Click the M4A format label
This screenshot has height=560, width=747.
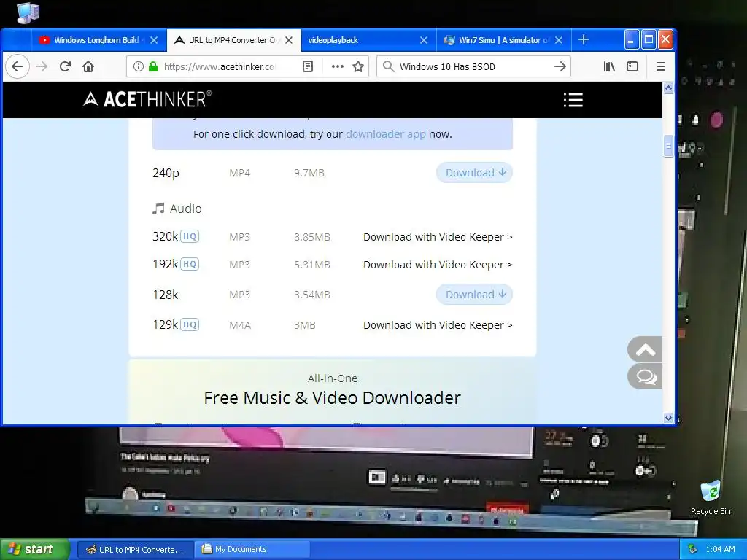click(x=239, y=325)
